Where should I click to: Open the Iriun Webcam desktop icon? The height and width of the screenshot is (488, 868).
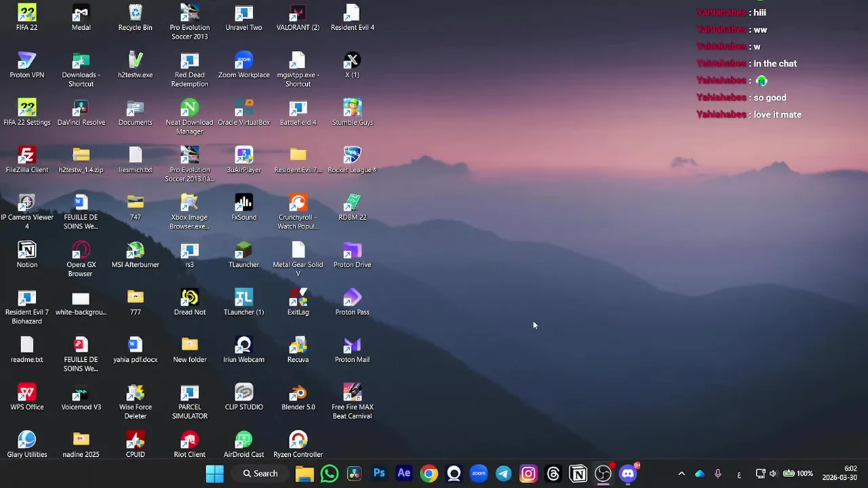tap(243, 350)
